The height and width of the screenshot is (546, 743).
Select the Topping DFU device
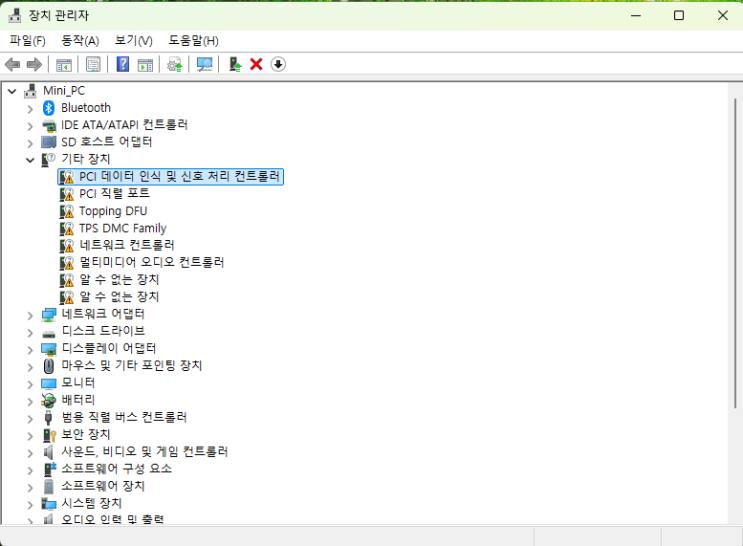click(113, 211)
